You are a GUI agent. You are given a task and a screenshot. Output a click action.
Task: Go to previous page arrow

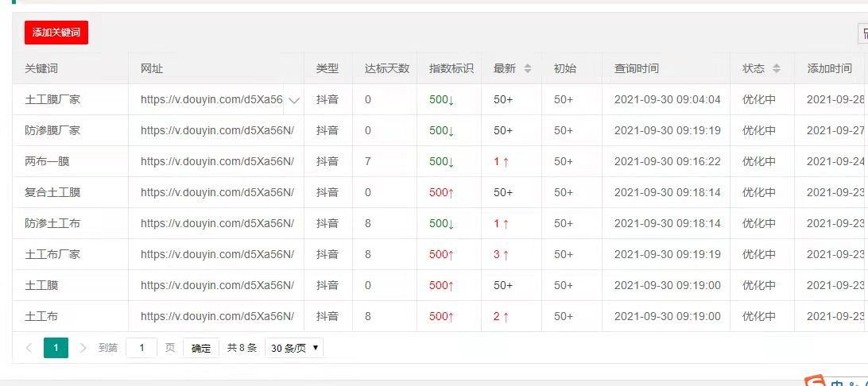tap(29, 348)
